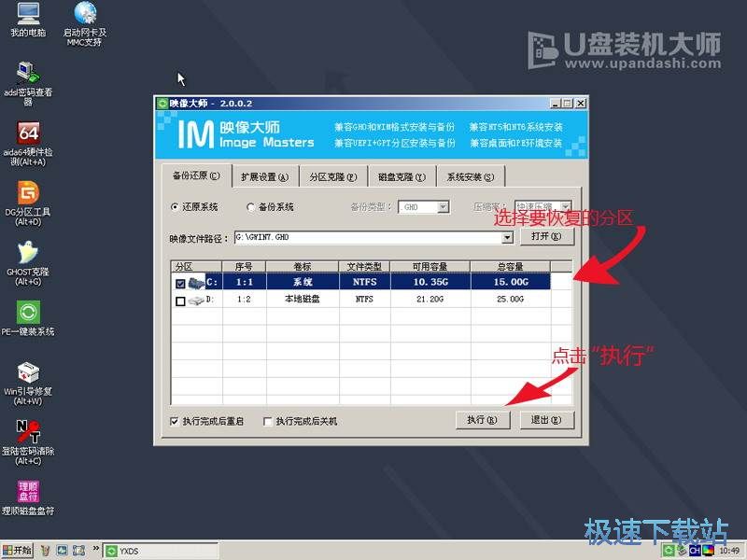The image size is (747, 560).
Task: Click CH input language tray indicator
Action: coord(695,551)
